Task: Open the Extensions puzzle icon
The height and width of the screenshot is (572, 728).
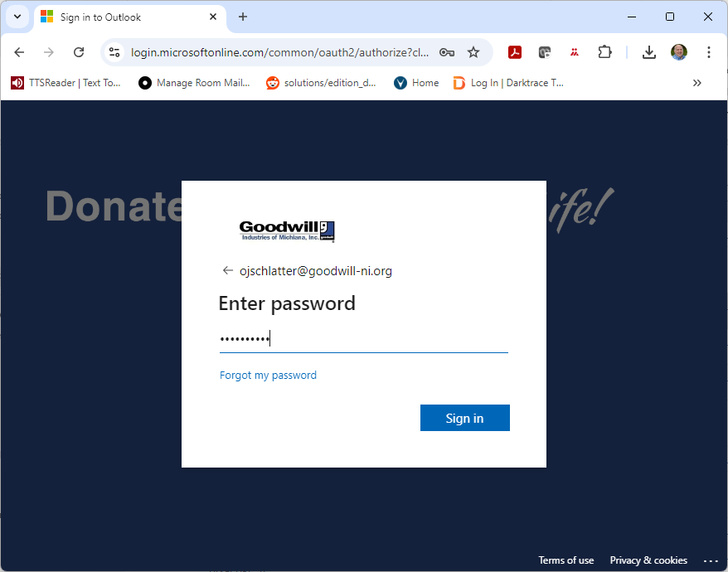Action: pyautogui.click(x=604, y=52)
